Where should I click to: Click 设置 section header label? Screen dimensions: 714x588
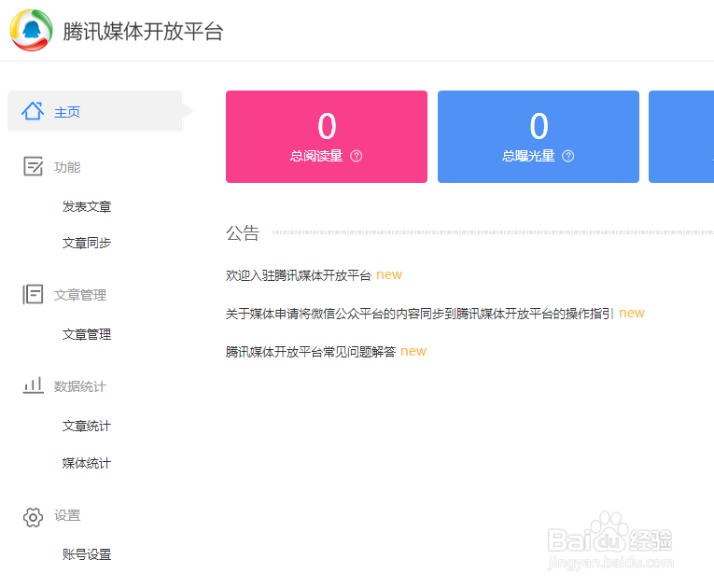click(x=67, y=515)
